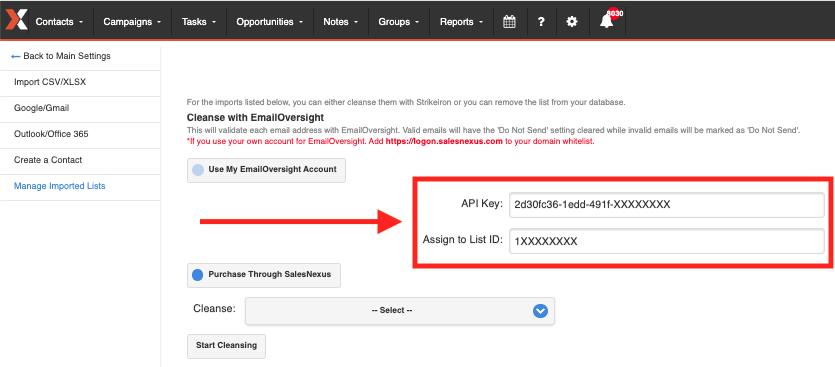The width and height of the screenshot is (835, 367).
Task: Open the Tasks menu
Action: pyautogui.click(x=199, y=22)
